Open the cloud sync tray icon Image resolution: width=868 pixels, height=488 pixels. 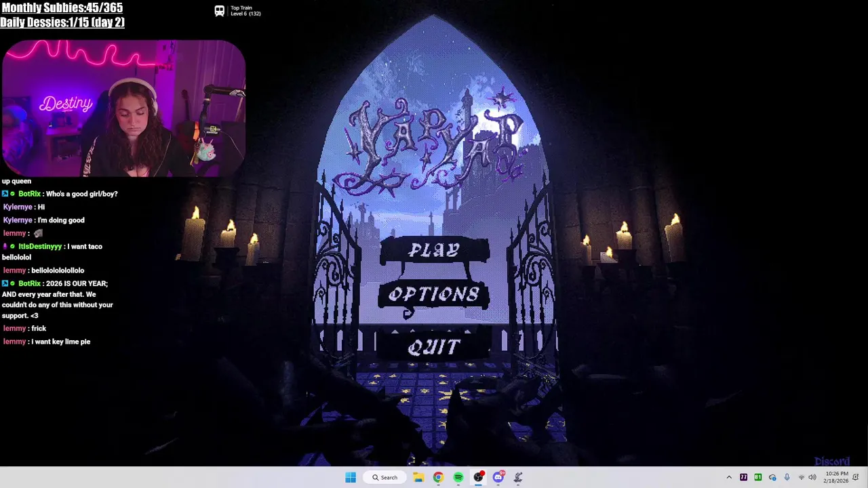point(772,477)
